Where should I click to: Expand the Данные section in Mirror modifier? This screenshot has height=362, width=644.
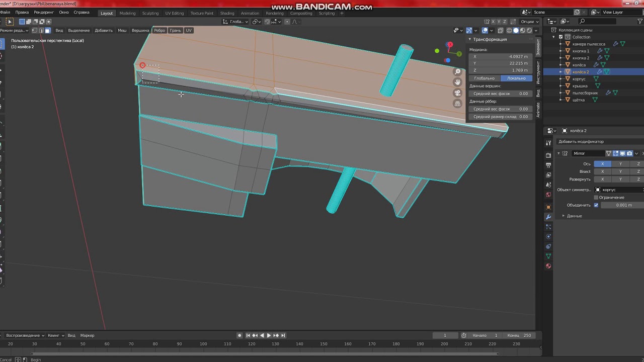pyautogui.click(x=563, y=216)
